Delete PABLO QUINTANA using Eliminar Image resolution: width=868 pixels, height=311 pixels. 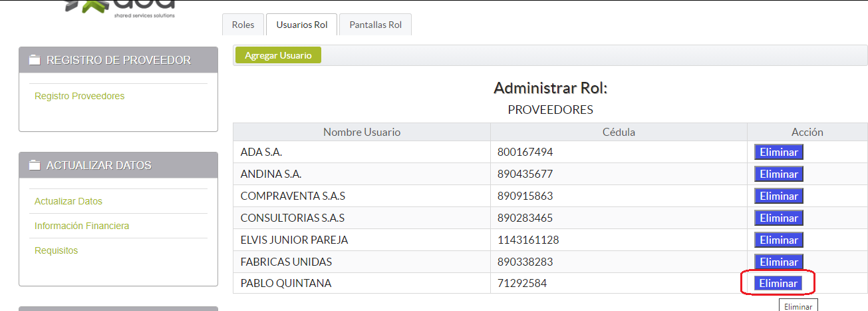click(778, 284)
